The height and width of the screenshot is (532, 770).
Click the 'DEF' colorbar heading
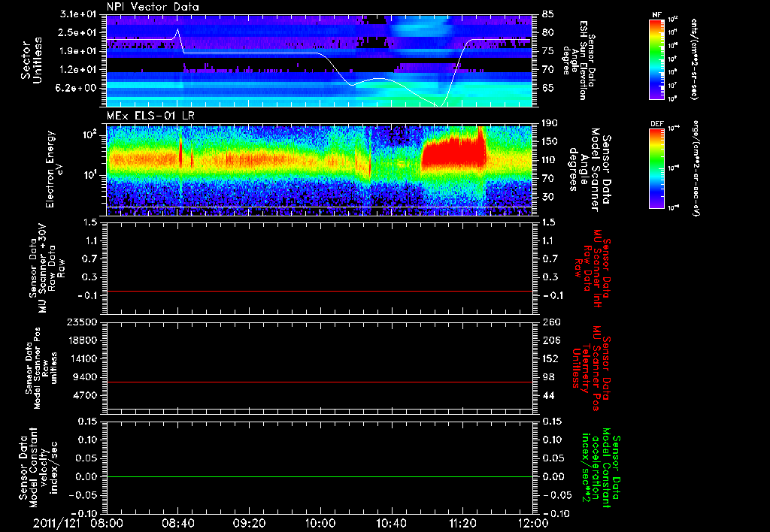point(656,124)
